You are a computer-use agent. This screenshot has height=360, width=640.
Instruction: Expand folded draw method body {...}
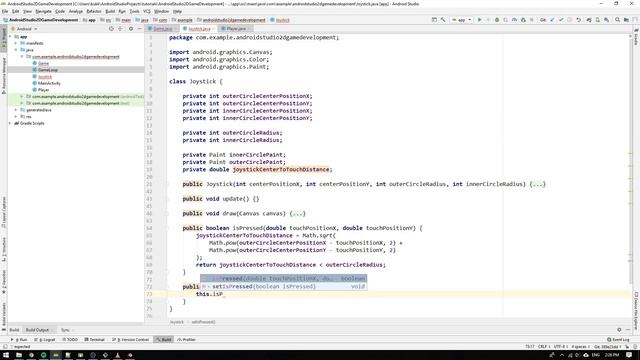pyautogui.click(x=298, y=213)
